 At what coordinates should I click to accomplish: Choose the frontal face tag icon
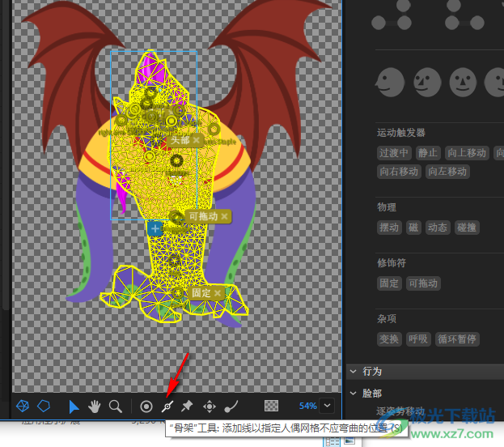coord(463,82)
